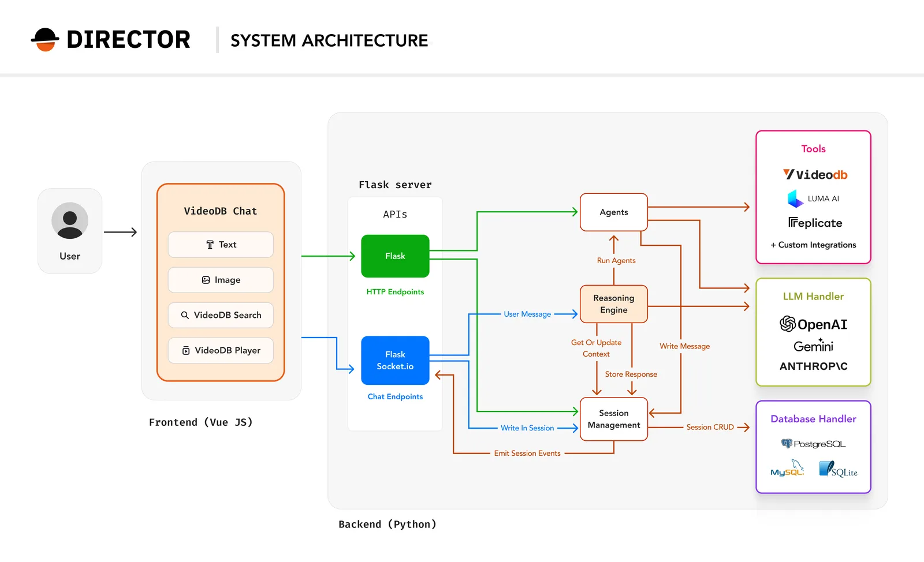This screenshot has width=924, height=562.
Task: Click the Director hat logo icon
Action: (x=45, y=40)
